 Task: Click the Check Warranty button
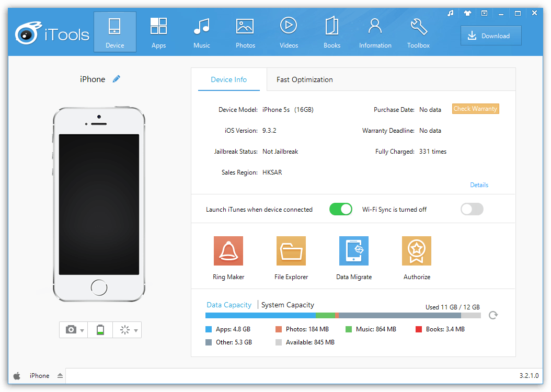[475, 109]
